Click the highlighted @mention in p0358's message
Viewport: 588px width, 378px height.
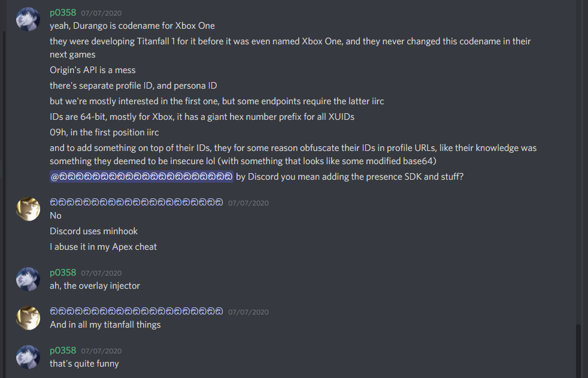tap(142, 177)
